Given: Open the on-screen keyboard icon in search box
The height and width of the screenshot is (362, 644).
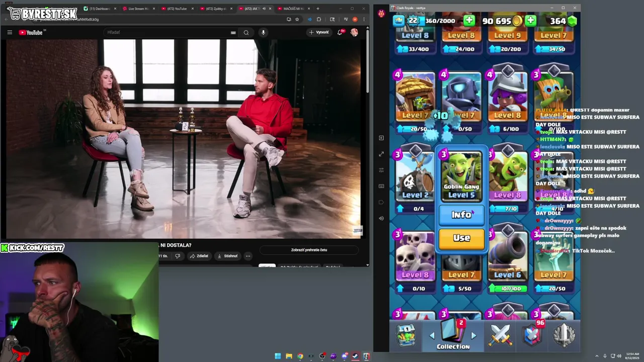Looking at the screenshot, I should click(x=233, y=33).
